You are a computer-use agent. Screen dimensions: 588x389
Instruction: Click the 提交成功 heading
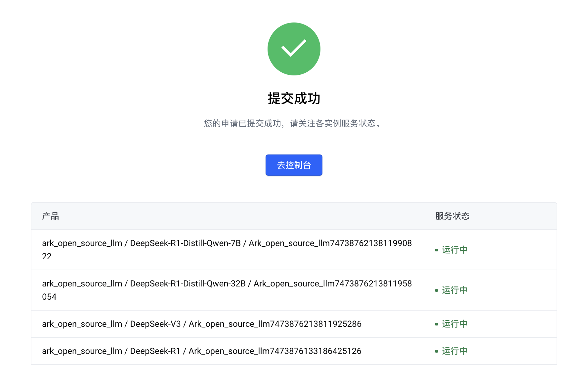coord(294,98)
